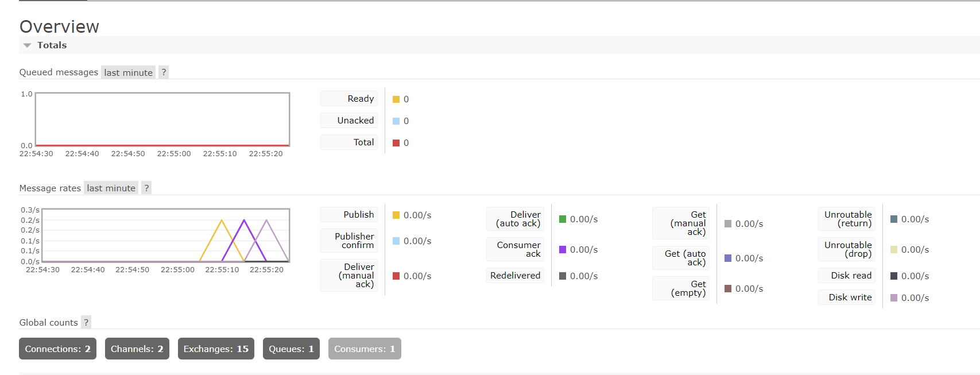Click the yellow Ready color swatch

pyautogui.click(x=396, y=99)
